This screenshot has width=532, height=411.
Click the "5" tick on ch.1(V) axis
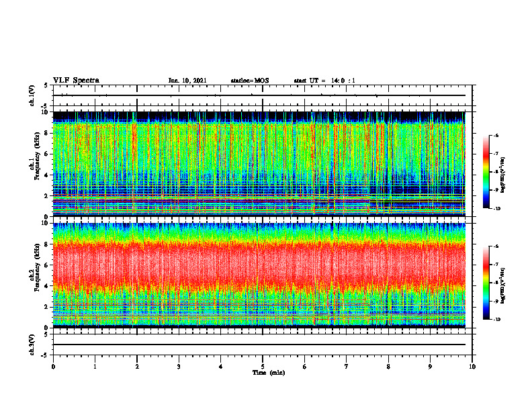click(x=46, y=85)
